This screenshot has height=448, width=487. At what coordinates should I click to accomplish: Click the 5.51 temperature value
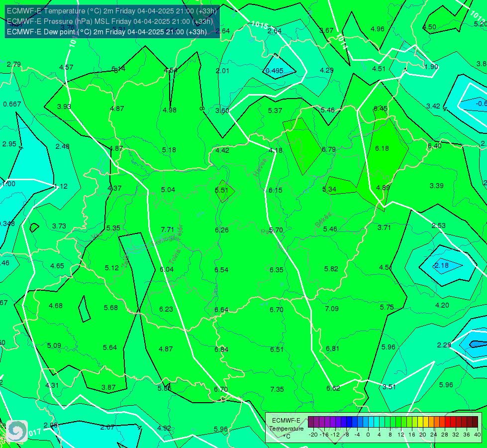coord(221,190)
